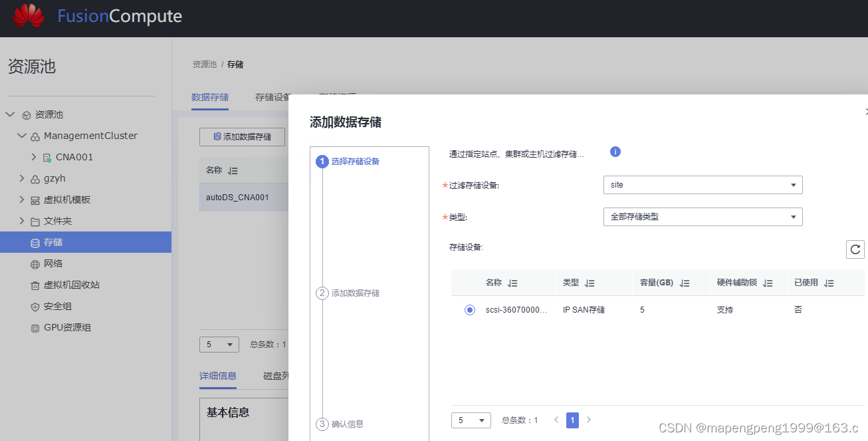
Task: Sort storage devices by 名称 column
Action: pos(512,283)
